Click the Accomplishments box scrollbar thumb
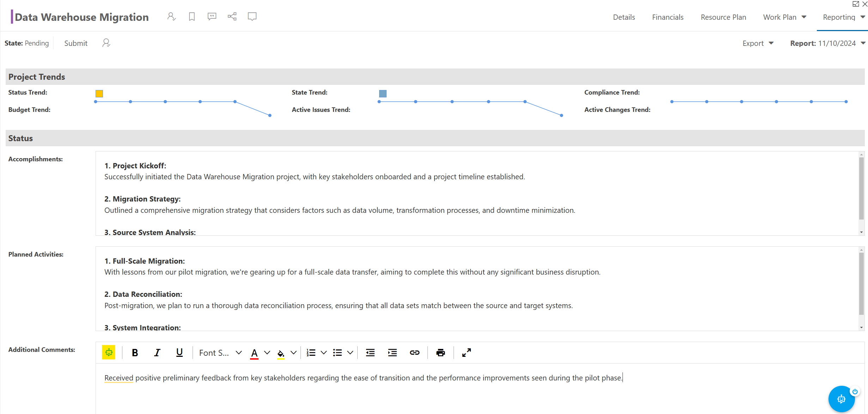This screenshot has width=868, height=414. point(861,189)
